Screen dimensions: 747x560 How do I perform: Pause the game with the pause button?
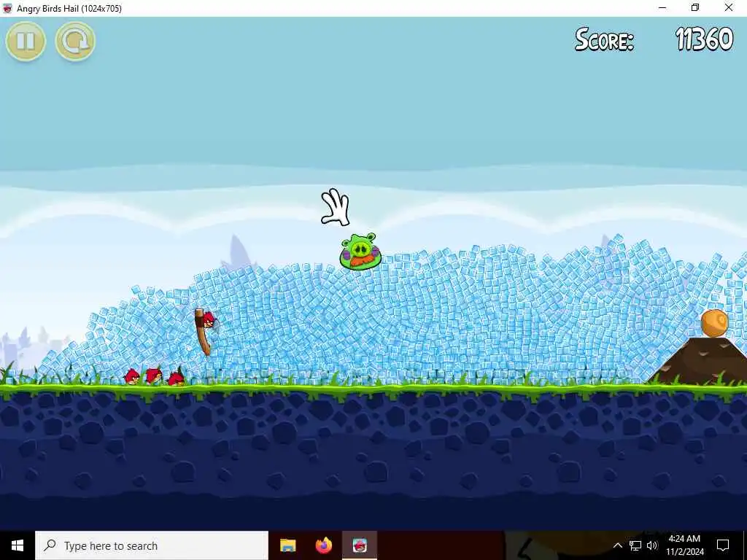click(26, 42)
